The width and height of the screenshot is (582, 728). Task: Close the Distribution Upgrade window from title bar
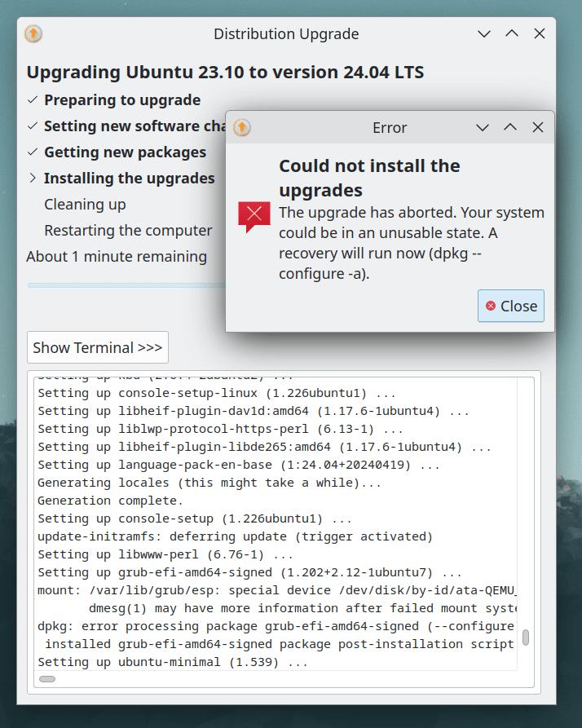tap(540, 34)
